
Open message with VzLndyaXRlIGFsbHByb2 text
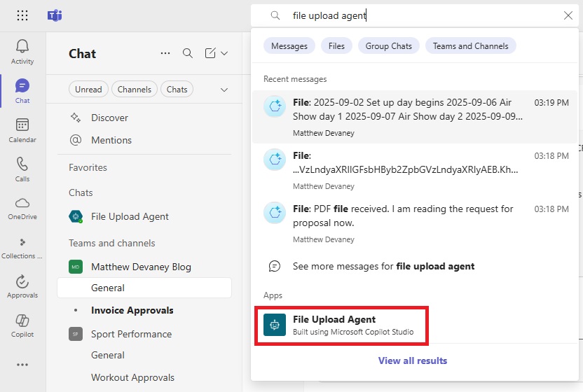click(415, 170)
